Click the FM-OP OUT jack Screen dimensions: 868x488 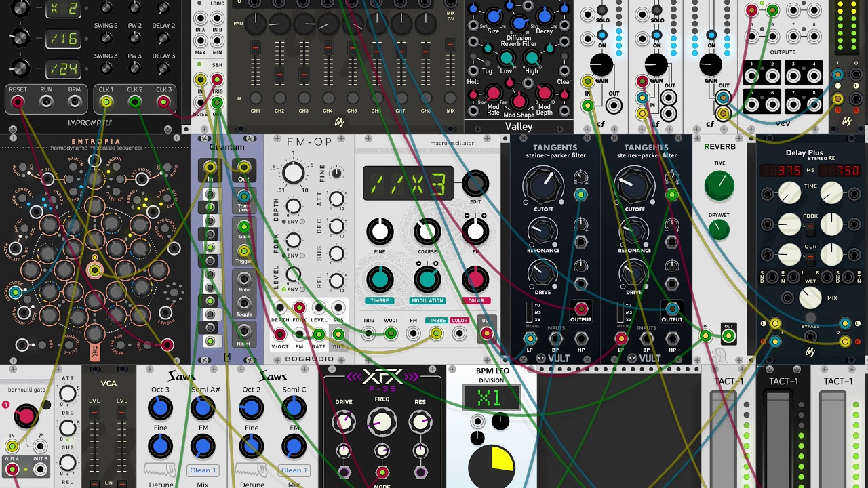(x=338, y=334)
